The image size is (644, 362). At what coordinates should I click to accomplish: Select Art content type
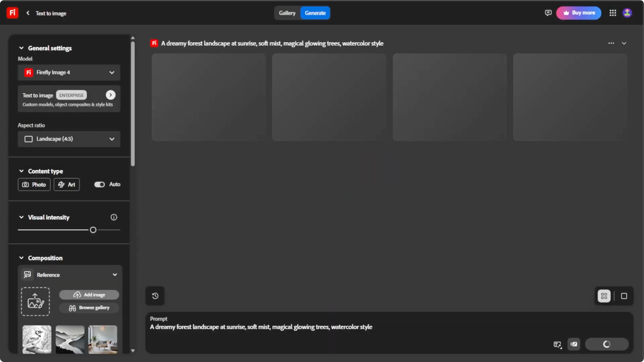(x=66, y=184)
